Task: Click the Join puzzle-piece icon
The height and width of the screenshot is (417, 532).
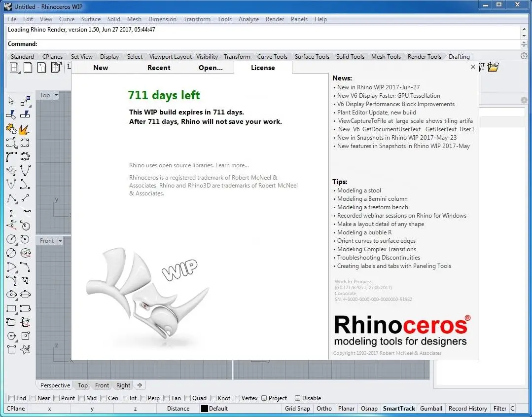Action: click(x=11, y=129)
